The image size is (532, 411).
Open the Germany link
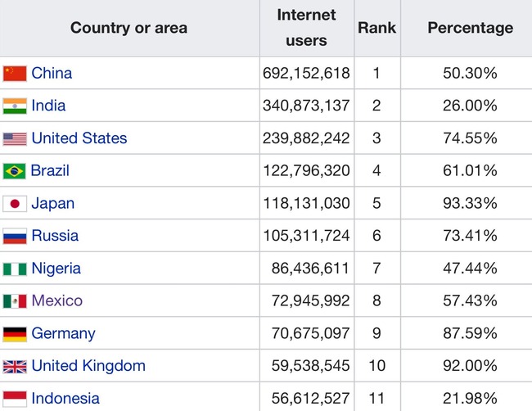(x=64, y=333)
